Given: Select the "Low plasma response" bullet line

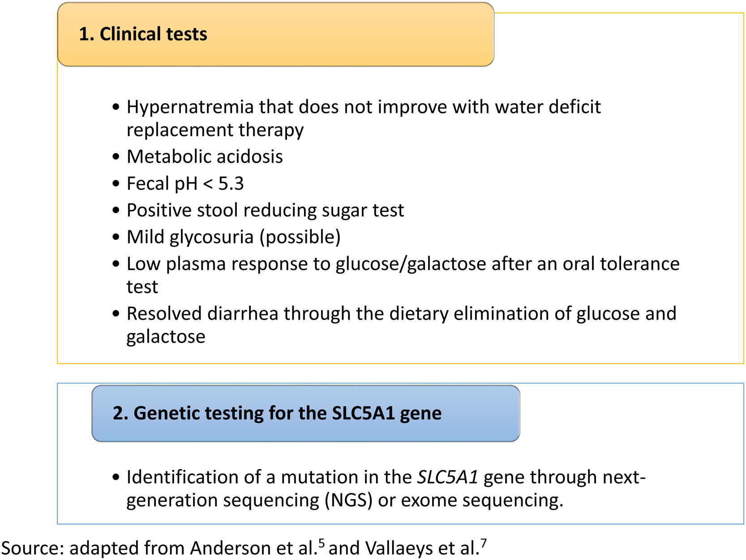Looking at the screenshot, I should (x=403, y=264).
